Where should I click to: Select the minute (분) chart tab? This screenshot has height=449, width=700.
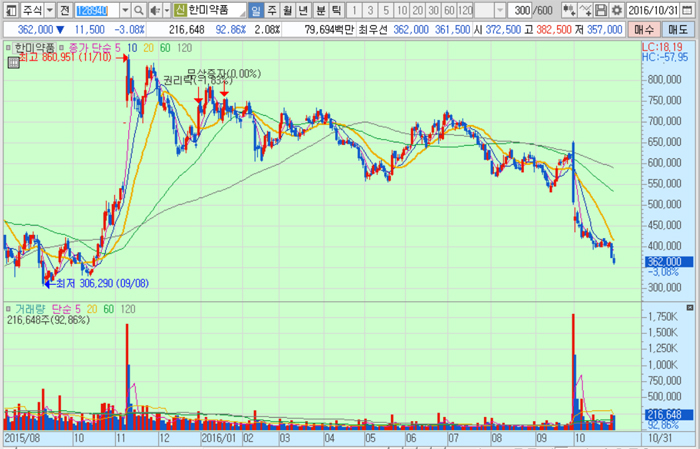pyautogui.click(x=321, y=9)
